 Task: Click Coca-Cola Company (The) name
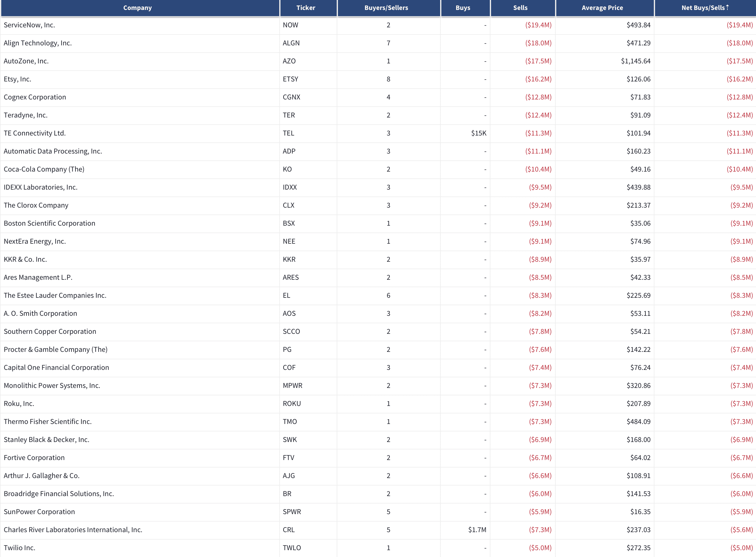coord(44,169)
